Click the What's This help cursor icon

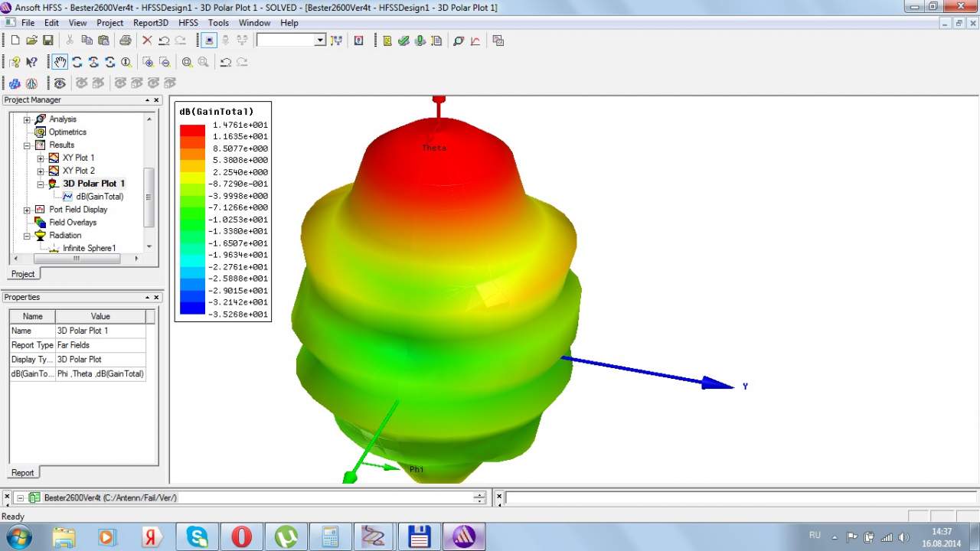click(31, 62)
